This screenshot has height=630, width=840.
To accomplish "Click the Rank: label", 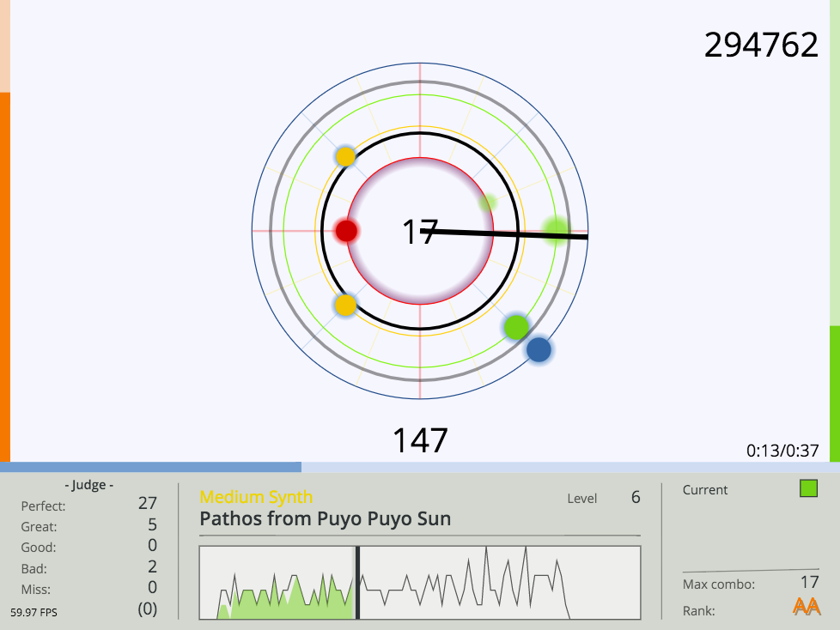I will [698, 611].
